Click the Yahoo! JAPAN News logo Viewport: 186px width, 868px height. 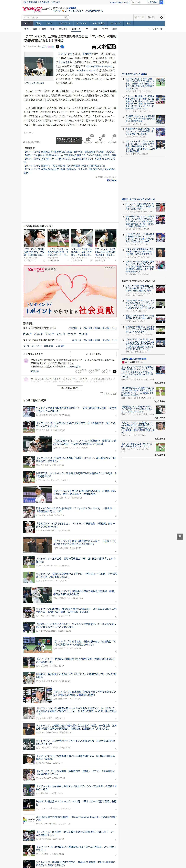(37, 9)
